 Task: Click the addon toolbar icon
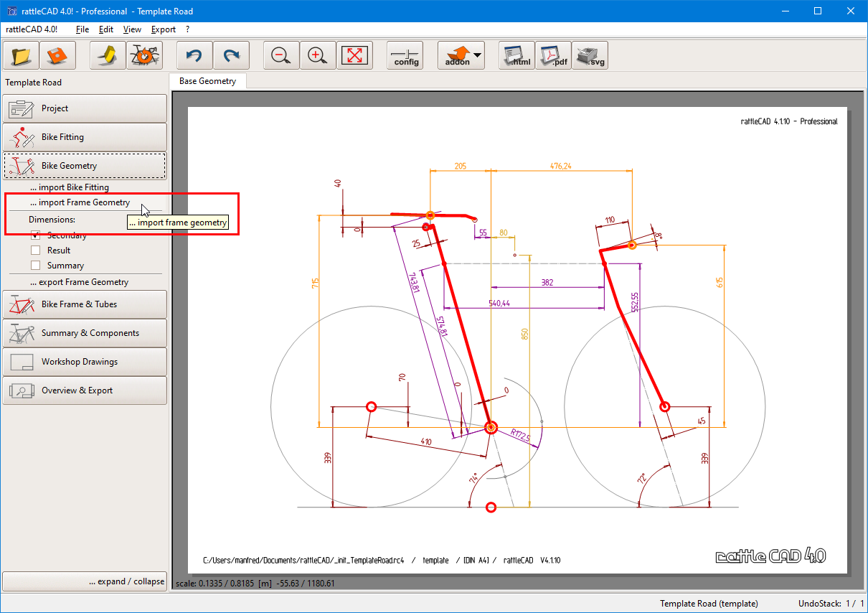[x=457, y=55]
